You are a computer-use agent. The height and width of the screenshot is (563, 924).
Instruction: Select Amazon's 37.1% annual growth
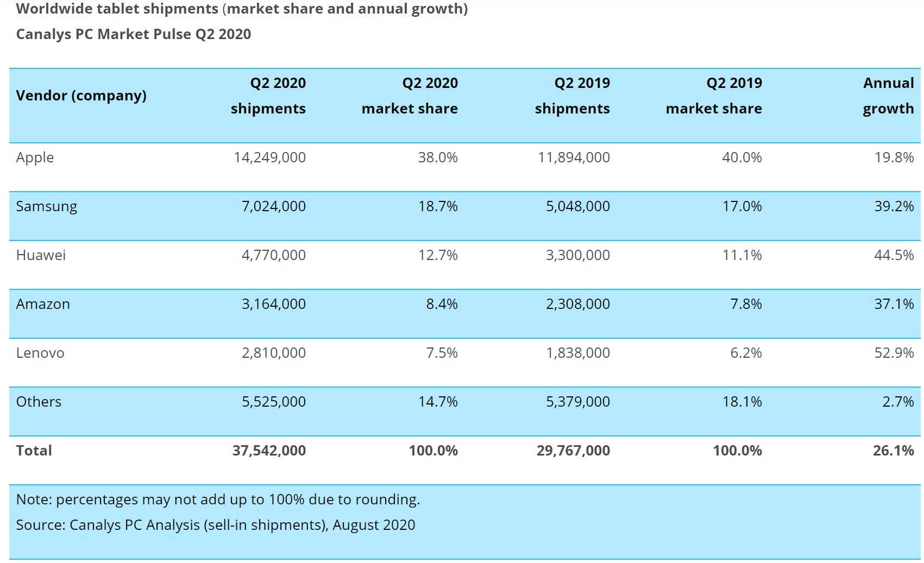894,304
